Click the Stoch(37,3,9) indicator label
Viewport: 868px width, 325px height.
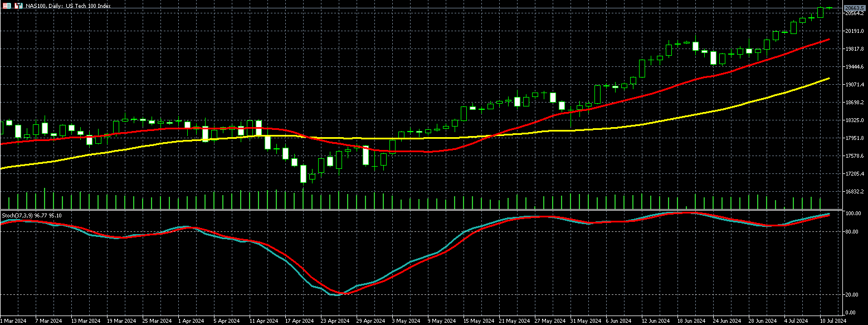(31, 215)
